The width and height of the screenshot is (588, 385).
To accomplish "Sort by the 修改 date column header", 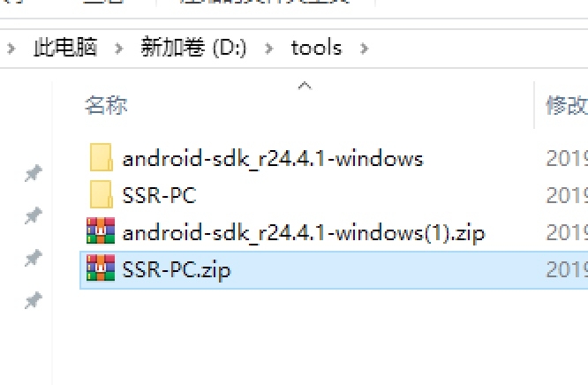I will click(x=566, y=106).
